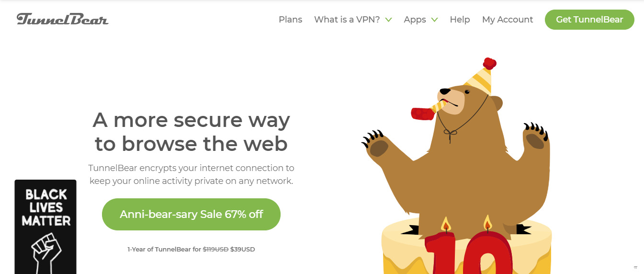Click the 1-Year of TunnelBear price text
Viewport: 644px width, 274px height.
point(191,249)
